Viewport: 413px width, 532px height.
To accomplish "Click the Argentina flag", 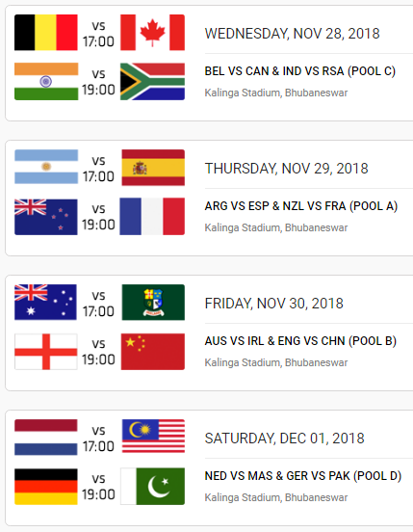I will [x=46, y=167].
